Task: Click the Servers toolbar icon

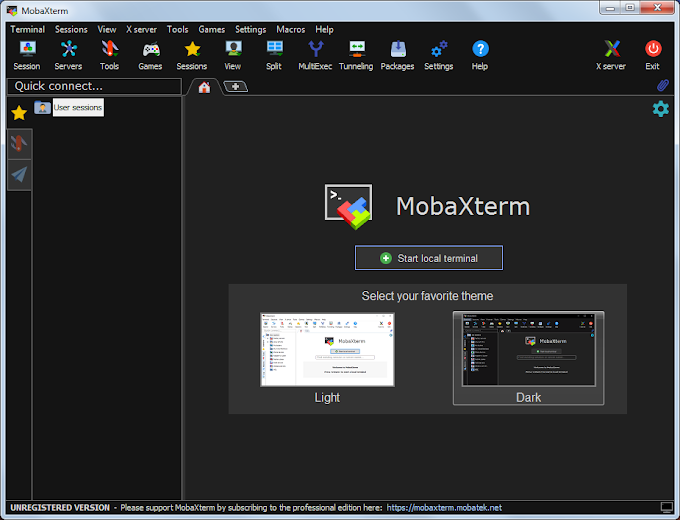Action: tap(68, 55)
